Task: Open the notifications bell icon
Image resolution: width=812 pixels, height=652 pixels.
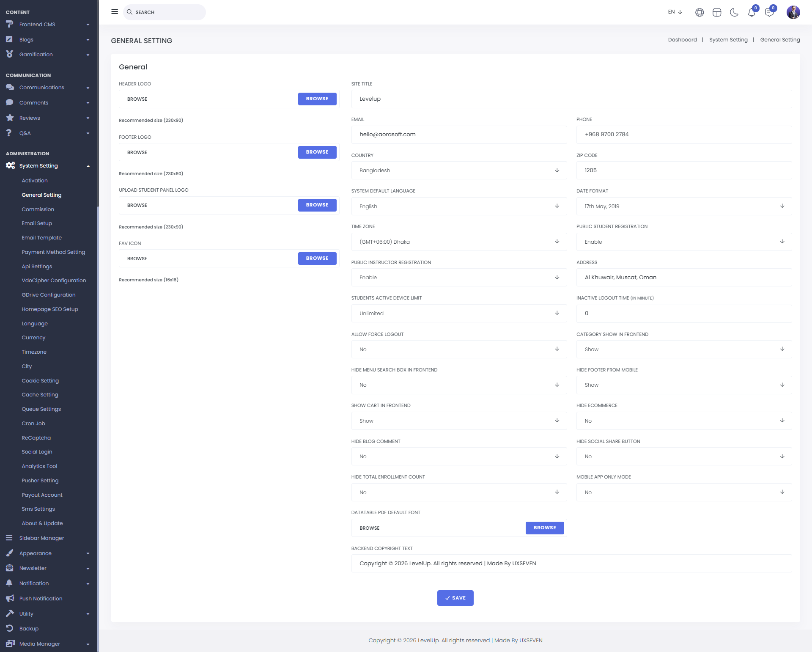Action: pyautogui.click(x=752, y=12)
